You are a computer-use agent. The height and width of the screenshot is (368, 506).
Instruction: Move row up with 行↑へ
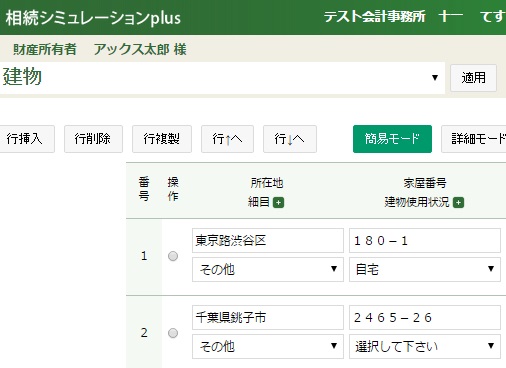(227, 139)
